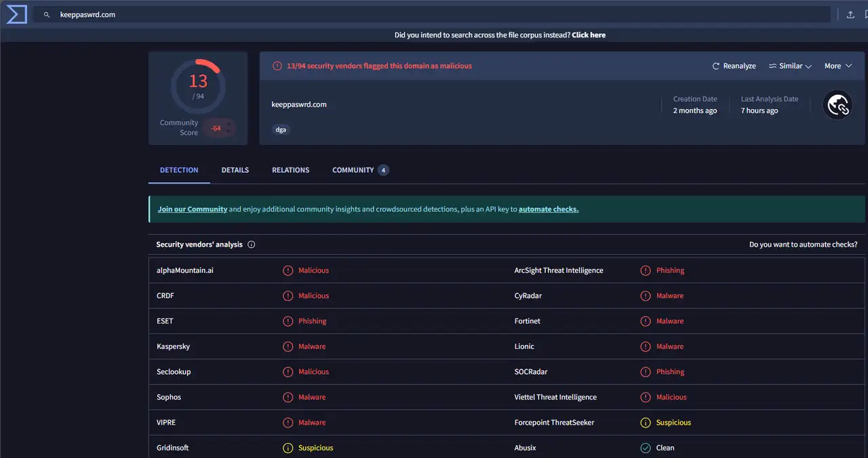Image resolution: width=868 pixels, height=458 pixels.
Task: Click CRDF malicious alert icon
Action: 288,296
